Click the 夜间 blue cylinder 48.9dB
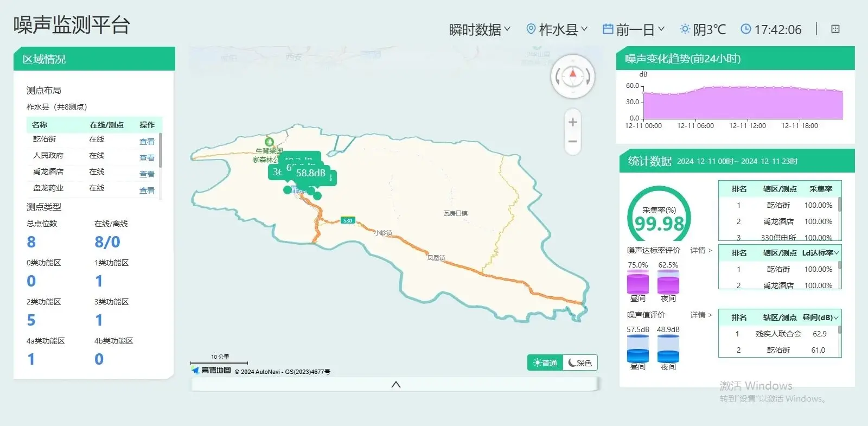 click(668, 348)
